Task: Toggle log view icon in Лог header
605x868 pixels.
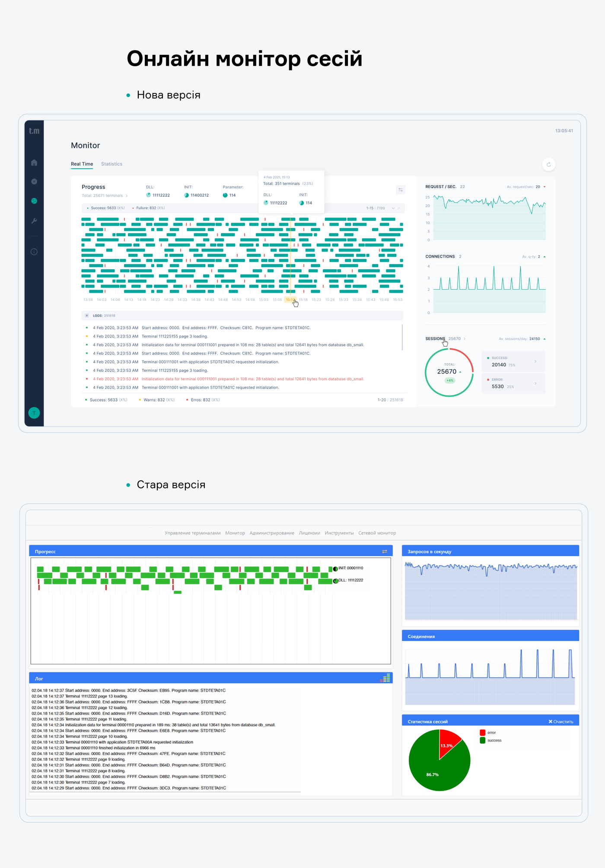Action: pyautogui.click(x=385, y=678)
